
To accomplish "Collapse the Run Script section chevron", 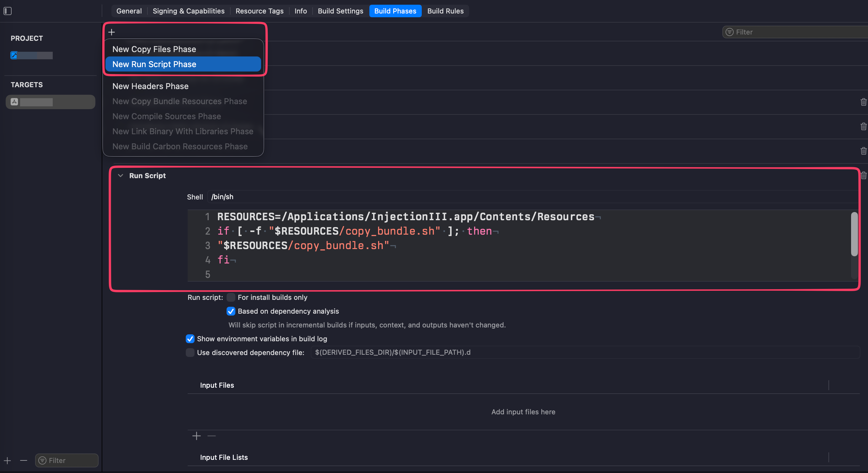I will (x=120, y=176).
